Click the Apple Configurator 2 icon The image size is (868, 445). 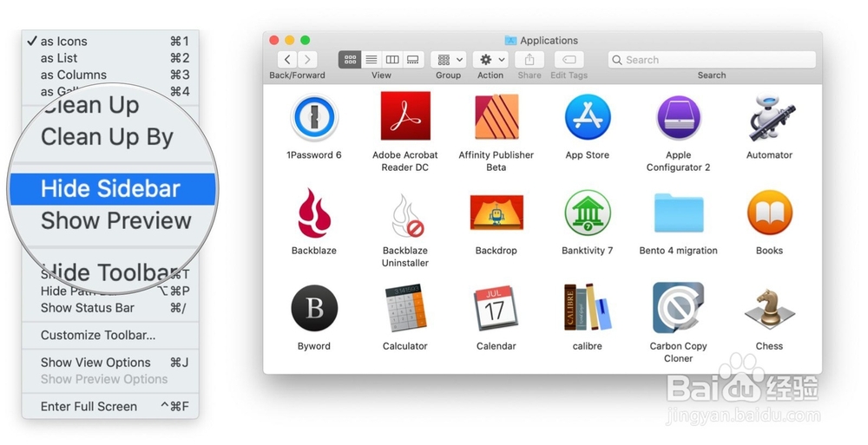[678, 117]
